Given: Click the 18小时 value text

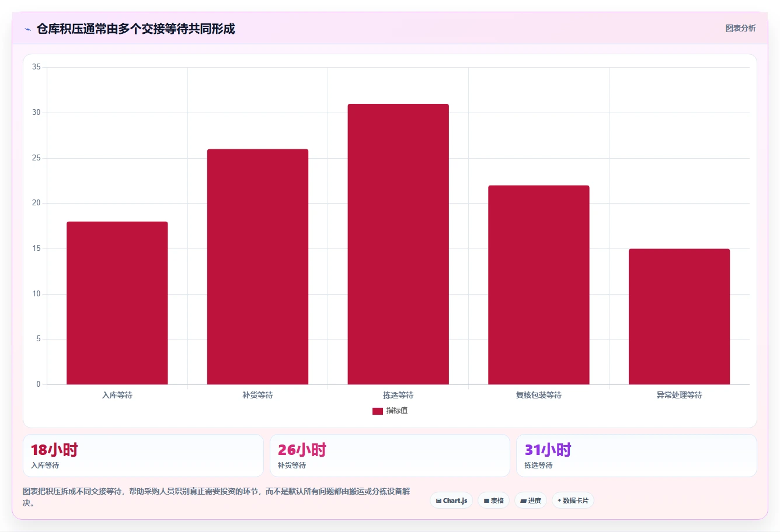Looking at the screenshot, I should click(54, 450).
